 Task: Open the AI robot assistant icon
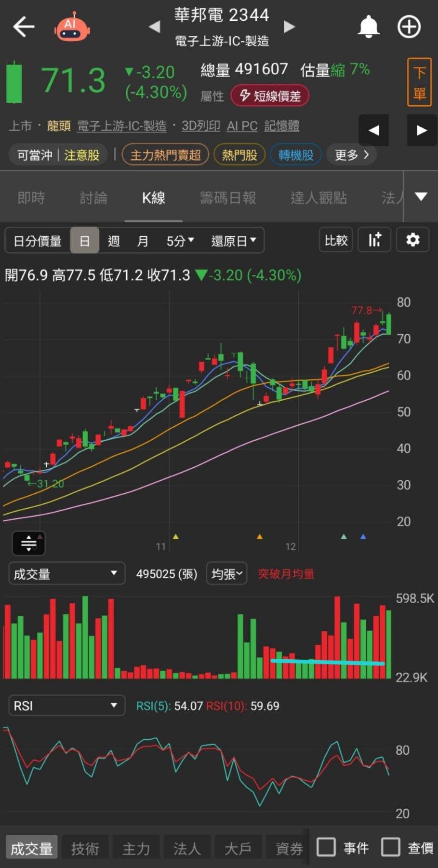click(72, 27)
